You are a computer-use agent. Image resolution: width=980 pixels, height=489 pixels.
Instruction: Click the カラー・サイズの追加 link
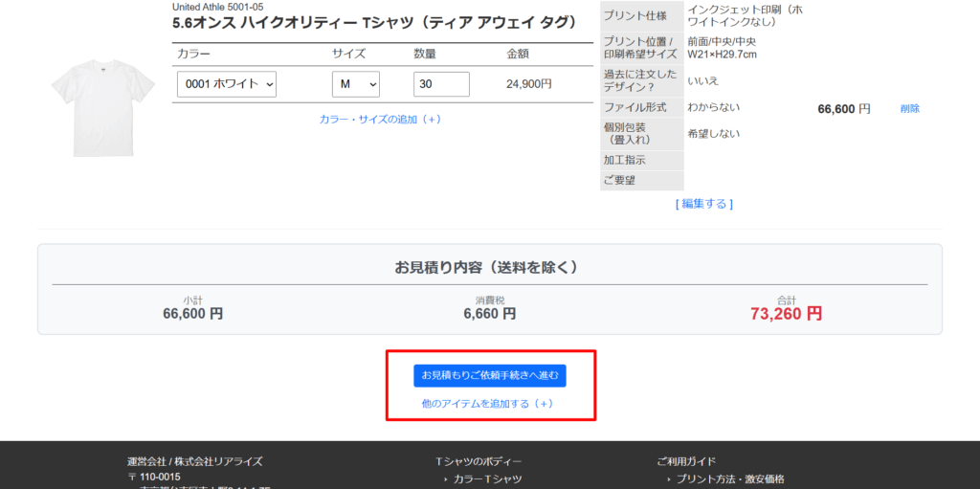coord(380,120)
